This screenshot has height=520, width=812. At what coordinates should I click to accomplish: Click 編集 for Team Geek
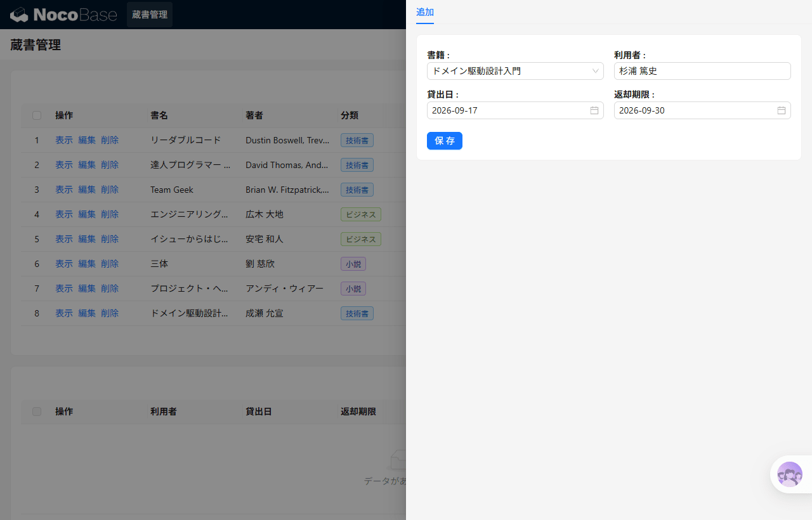(87, 190)
